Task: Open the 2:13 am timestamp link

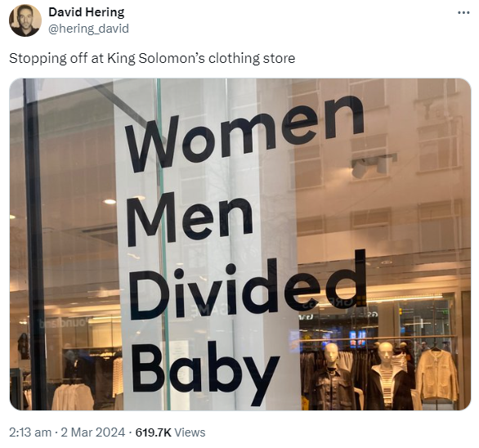Action: (x=30, y=432)
